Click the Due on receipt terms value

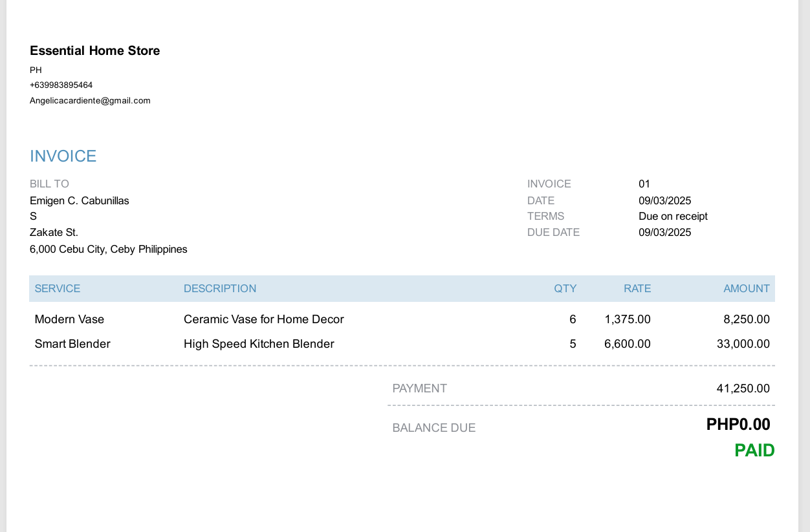coord(673,217)
